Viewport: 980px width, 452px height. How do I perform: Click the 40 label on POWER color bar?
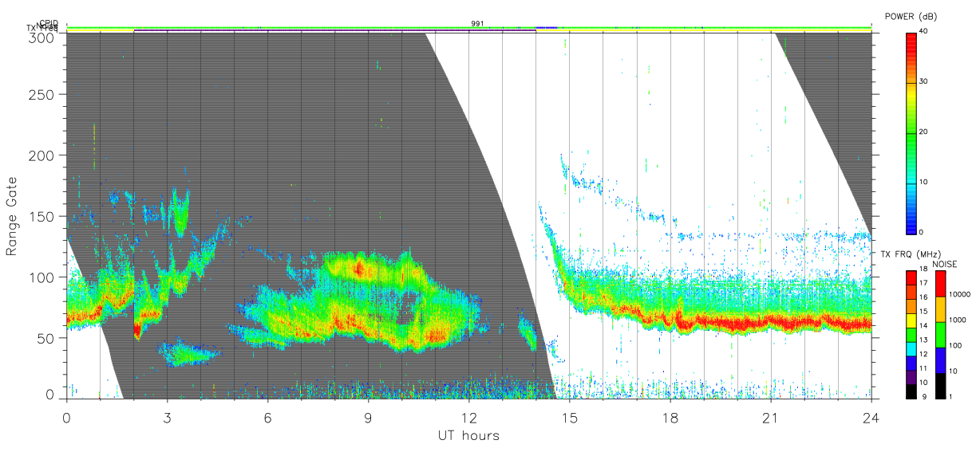click(925, 32)
